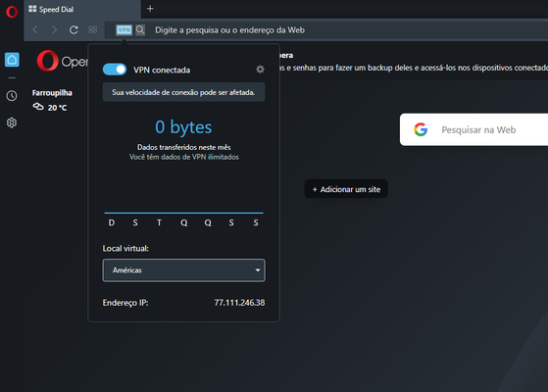Image resolution: width=548 pixels, height=392 pixels.
Task: Click the Google search box
Action: point(473,129)
